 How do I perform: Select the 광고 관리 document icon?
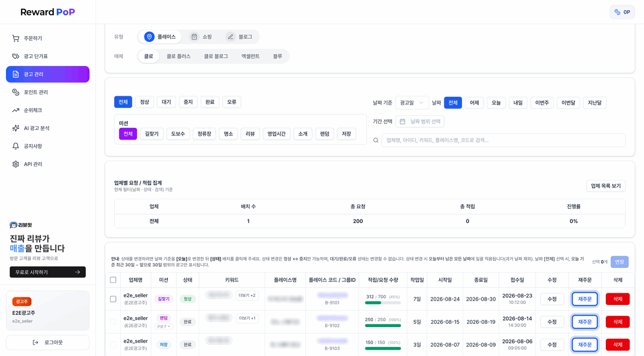click(x=16, y=74)
